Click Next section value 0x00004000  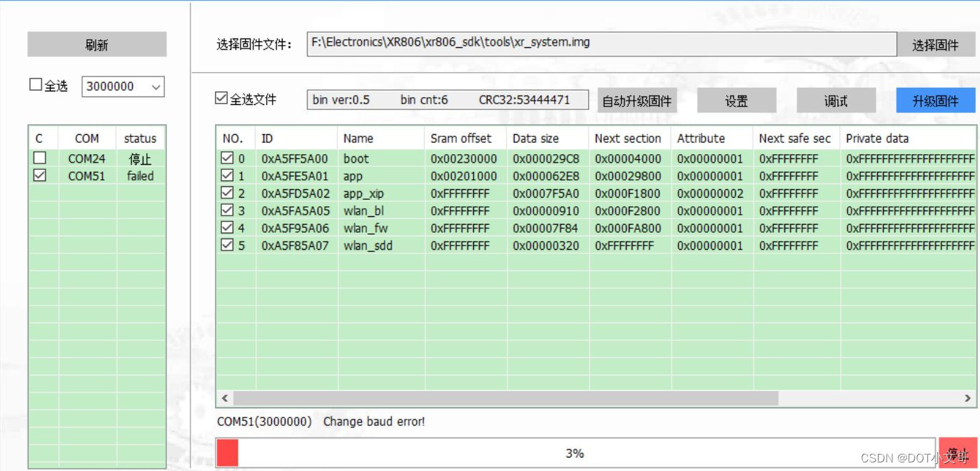point(628,158)
